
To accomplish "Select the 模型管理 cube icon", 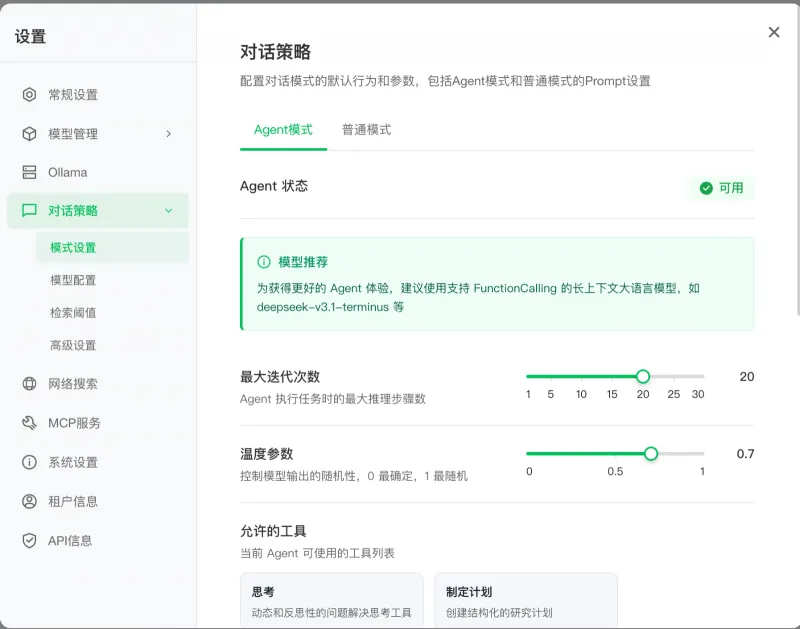I will pos(30,133).
